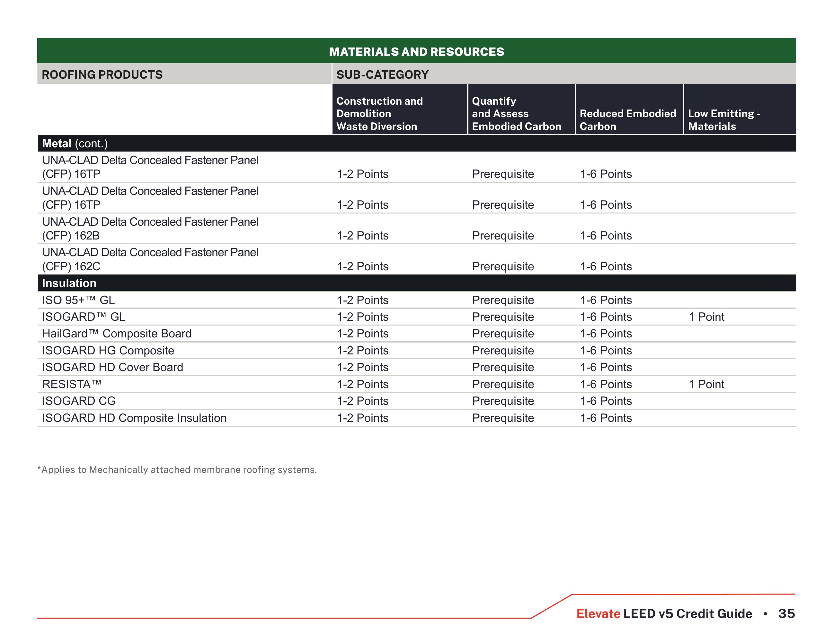The width and height of the screenshot is (834, 644).
Task: Click the page number '35'
Action: point(786,614)
